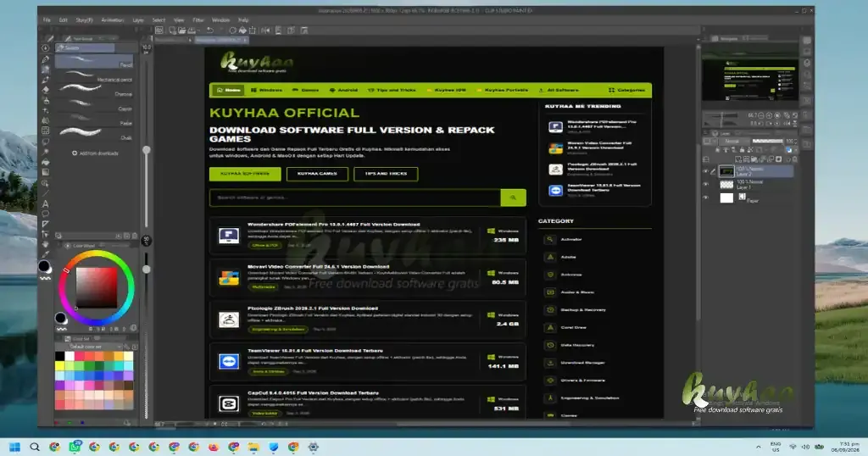Screen dimensions: 868x456
Task: Click the Undo arrow icon
Action: [x=210, y=31]
